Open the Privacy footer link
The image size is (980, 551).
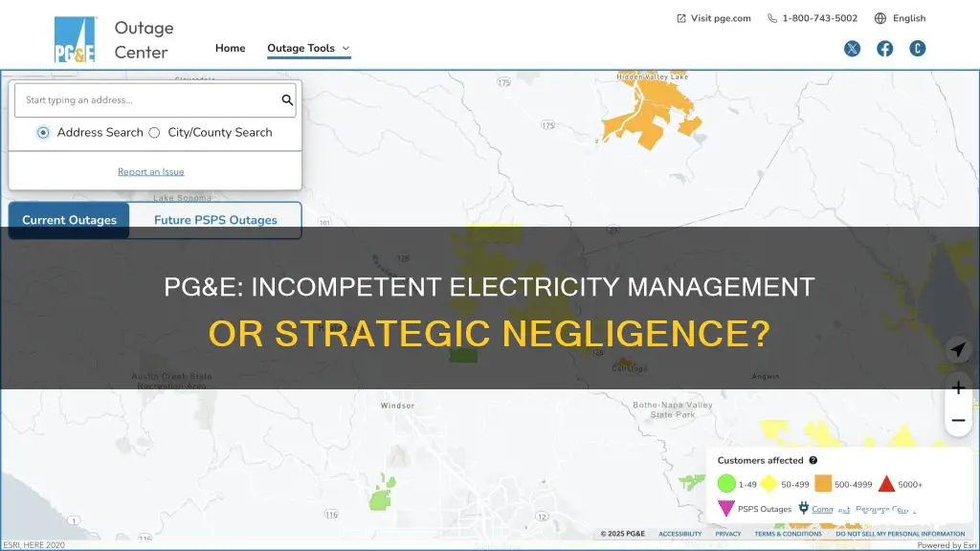[728, 534]
